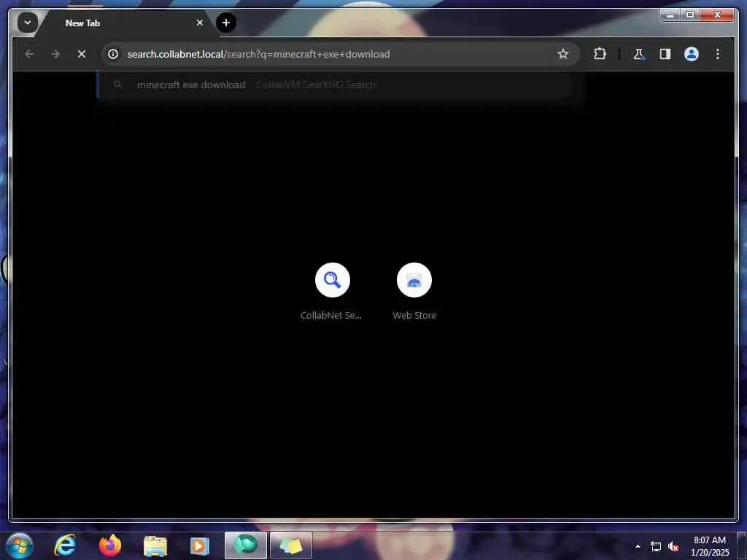Show hidden system tray icons
747x560 pixels.
coord(638,546)
